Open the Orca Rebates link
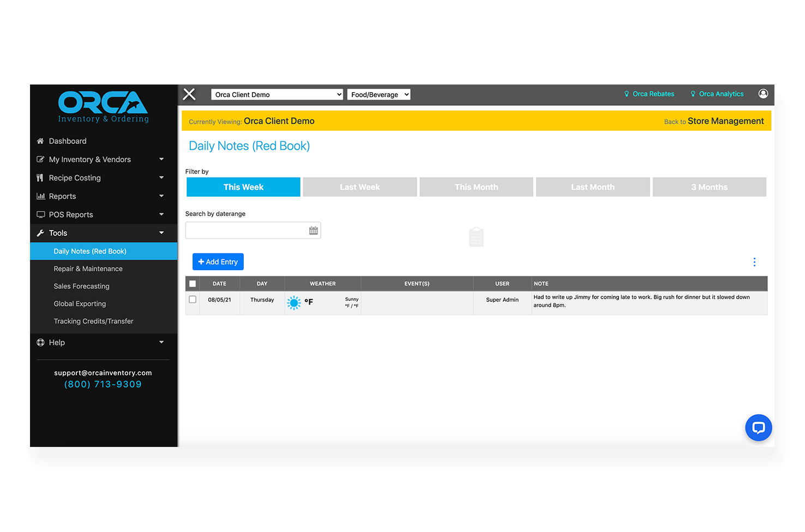The width and height of the screenshot is (805, 532). point(653,94)
